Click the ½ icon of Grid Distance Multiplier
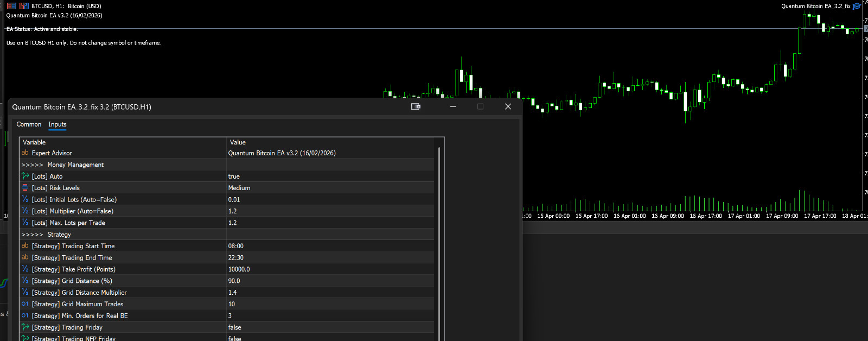 coord(25,292)
